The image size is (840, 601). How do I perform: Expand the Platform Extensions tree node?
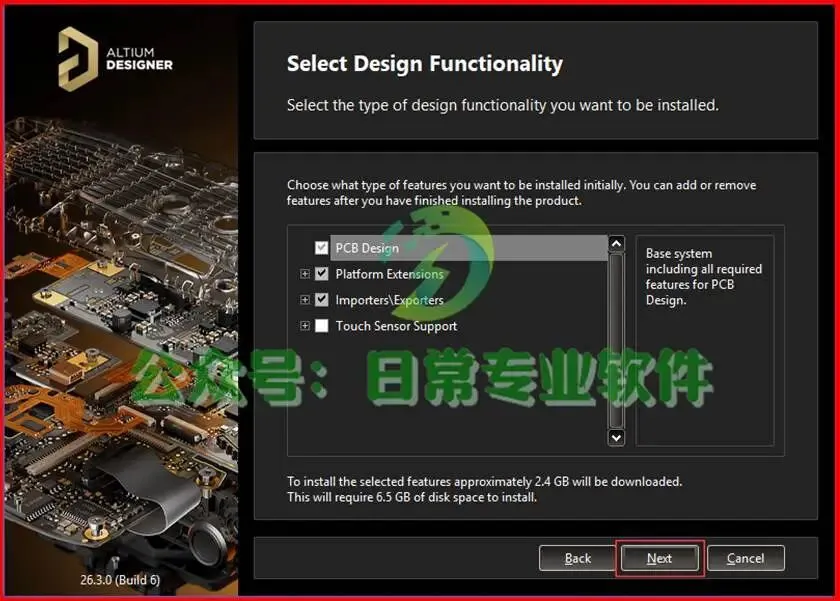(x=305, y=274)
